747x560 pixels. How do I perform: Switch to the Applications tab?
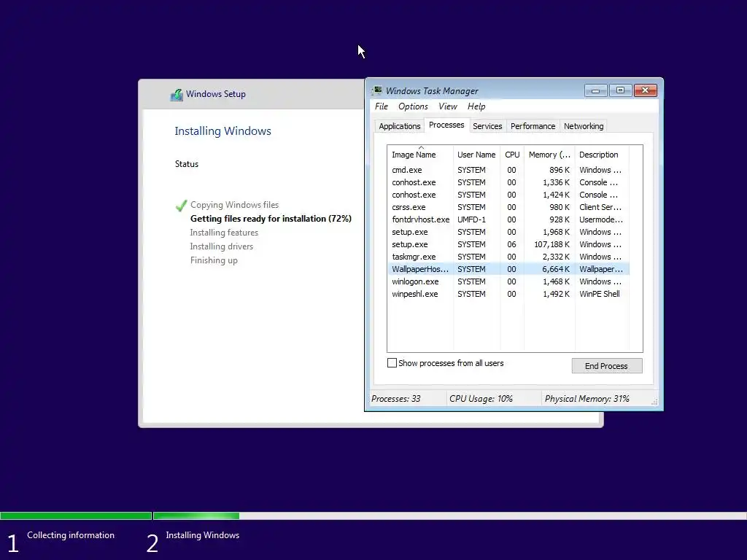click(x=399, y=126)
